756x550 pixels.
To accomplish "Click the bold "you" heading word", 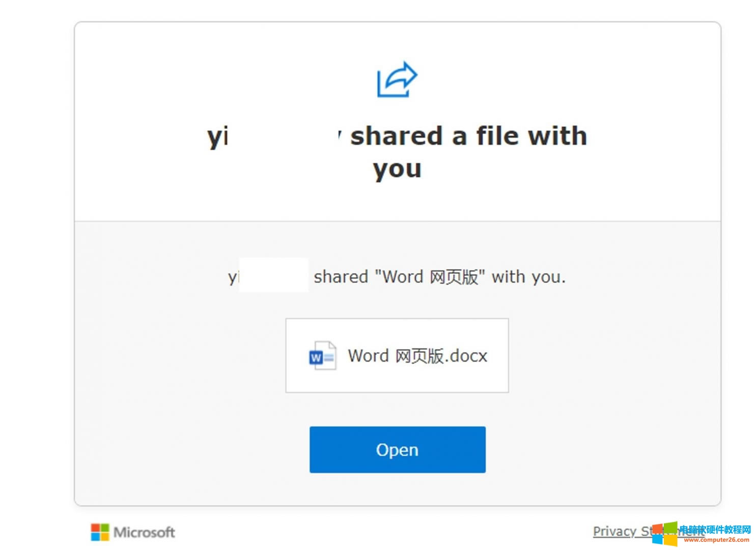I will point(397,169).
